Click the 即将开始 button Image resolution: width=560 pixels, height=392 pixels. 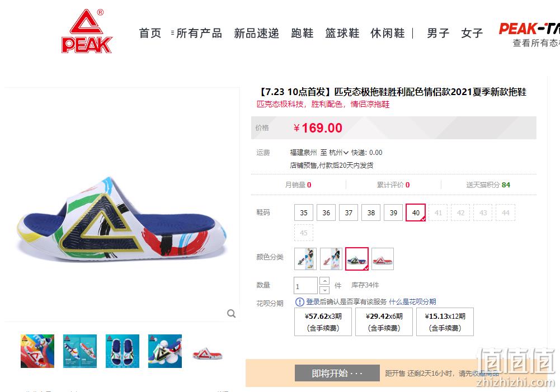[337, 374]
